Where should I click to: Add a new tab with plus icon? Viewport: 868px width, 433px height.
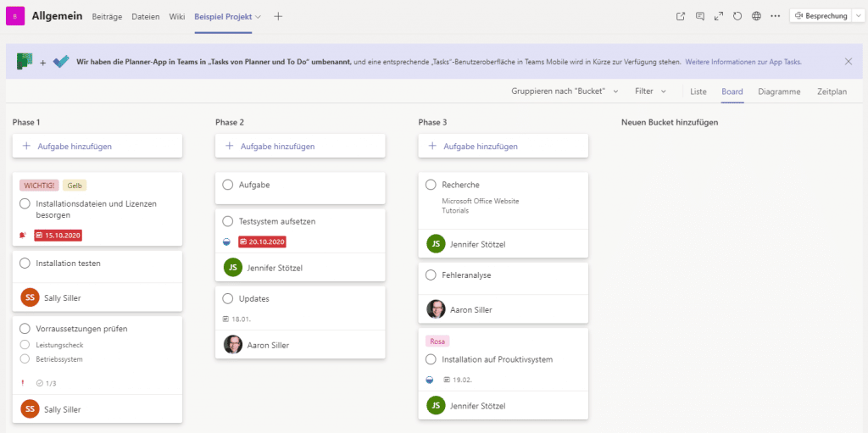278,17
